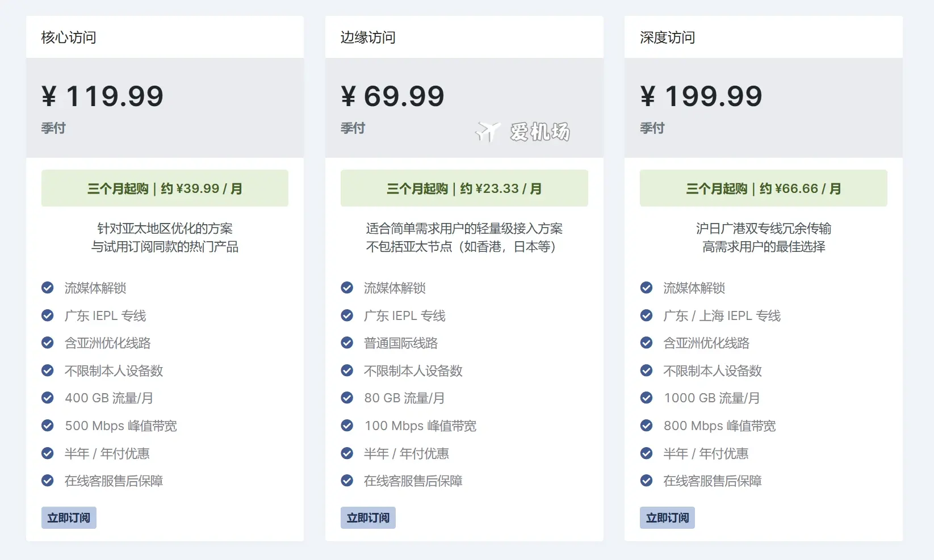The height and width of the screenshot is (560, 934).
Task: Select the checkmark beside 800 Mbps 峰值带宽
Action: point(646,426)
